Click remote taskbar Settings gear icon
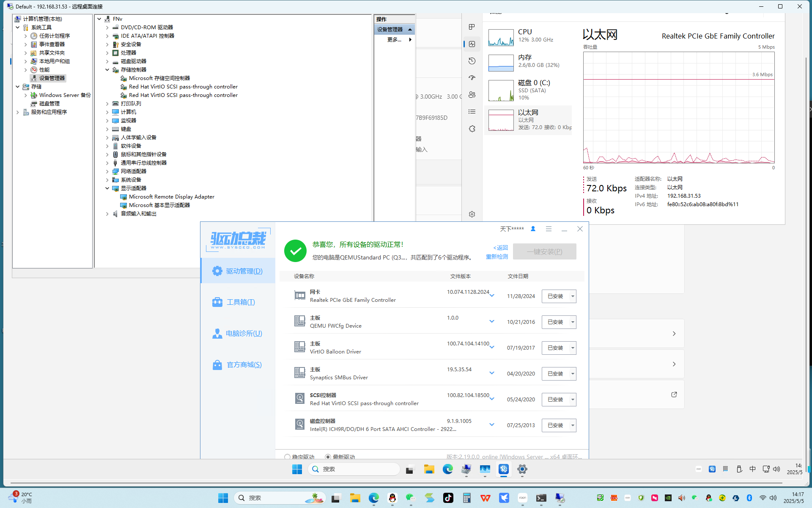The image size is (812, 508). click(x=522, y=469)
